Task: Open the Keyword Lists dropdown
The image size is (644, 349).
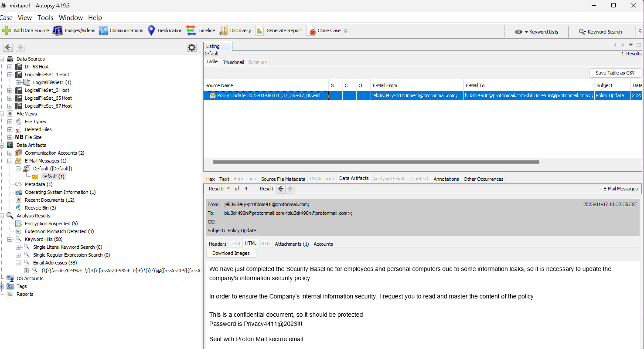Action: pos(538,32)
